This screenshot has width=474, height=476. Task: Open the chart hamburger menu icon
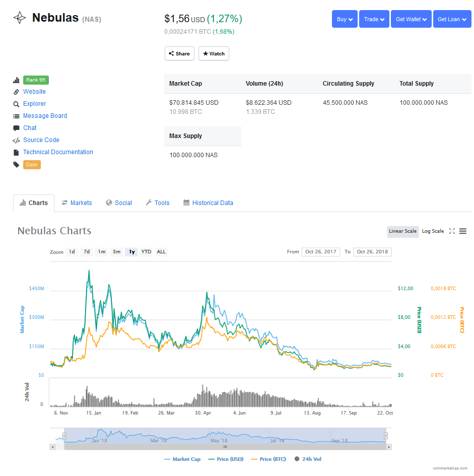pos(462,231)
